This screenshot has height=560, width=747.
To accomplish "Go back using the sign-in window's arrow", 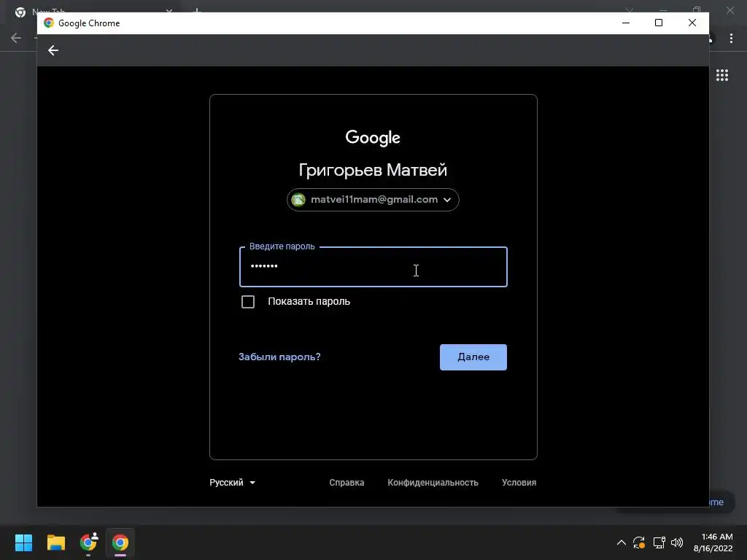I will tap(53, 50).
